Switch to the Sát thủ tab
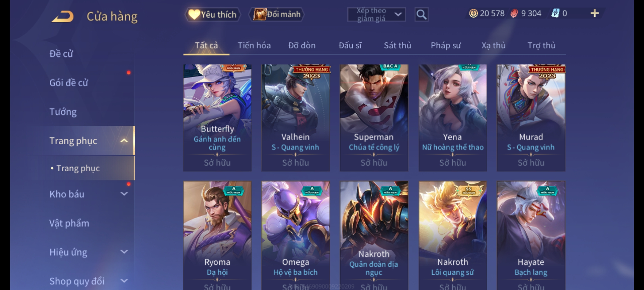This screenshot has height=290, width=644. pos(397,45)
